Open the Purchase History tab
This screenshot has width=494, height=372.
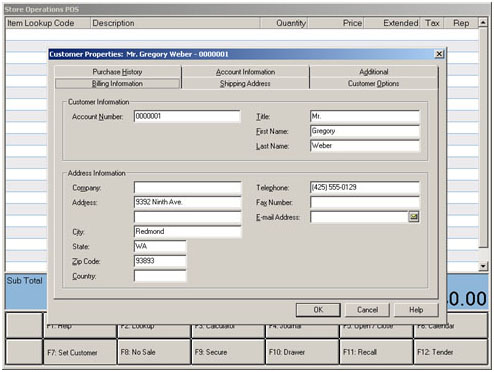tap(117, 72)
